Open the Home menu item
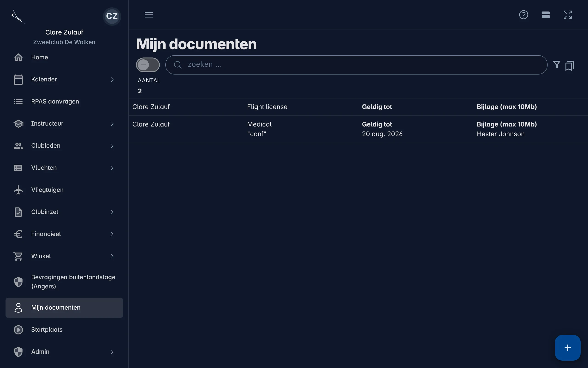 click(64, 57)
